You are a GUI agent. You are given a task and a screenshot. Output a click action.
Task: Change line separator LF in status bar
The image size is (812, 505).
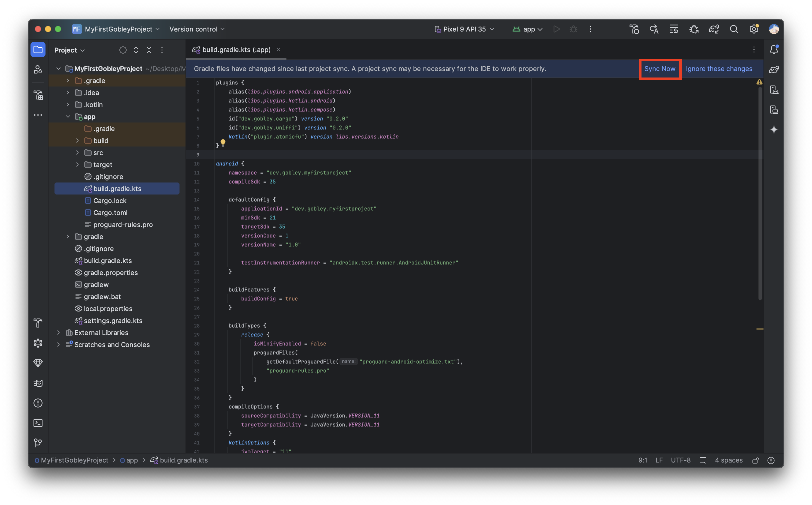659,460
